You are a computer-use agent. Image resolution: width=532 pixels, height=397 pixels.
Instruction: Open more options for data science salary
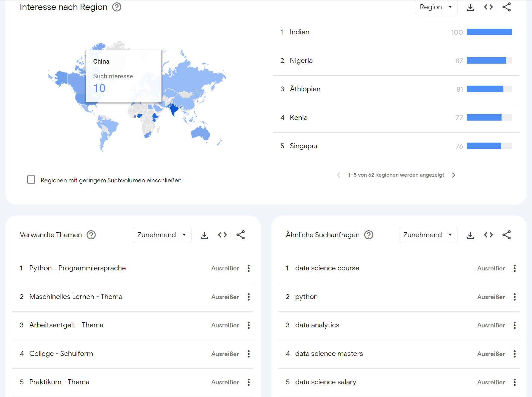[515, 382]
